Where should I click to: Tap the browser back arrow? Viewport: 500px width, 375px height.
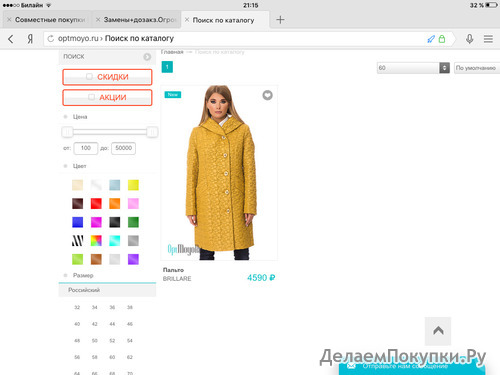(11, 39)
